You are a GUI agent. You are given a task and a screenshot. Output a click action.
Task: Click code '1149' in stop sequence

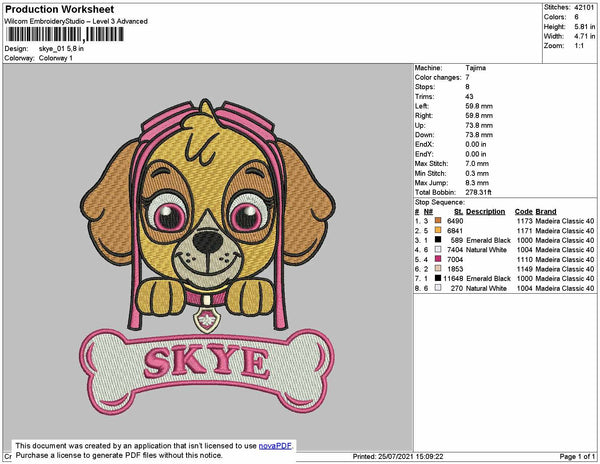[525, 269]
